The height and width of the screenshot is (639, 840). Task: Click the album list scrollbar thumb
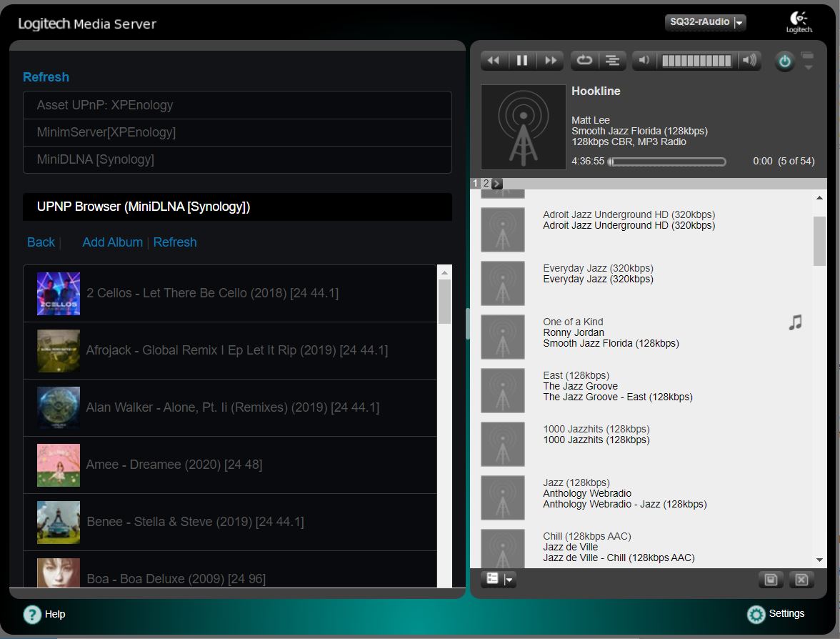[x=444, y=302]
